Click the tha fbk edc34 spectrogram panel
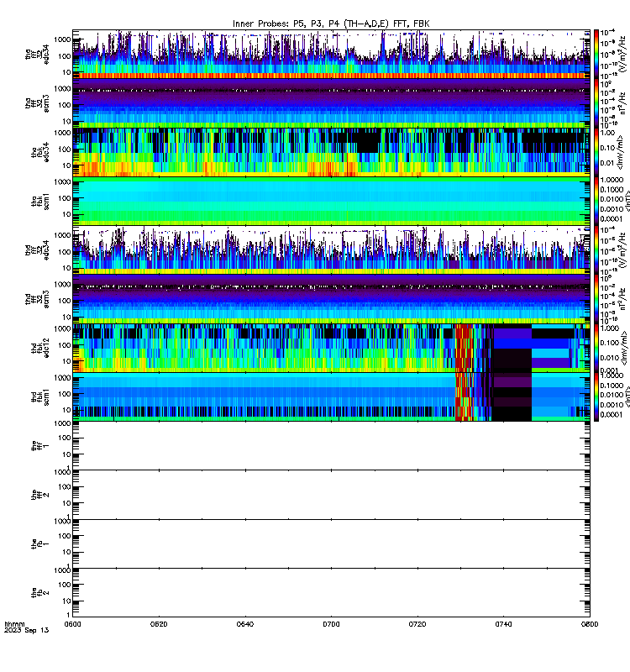Screen dimensions: 630x672 pos(331,152)
